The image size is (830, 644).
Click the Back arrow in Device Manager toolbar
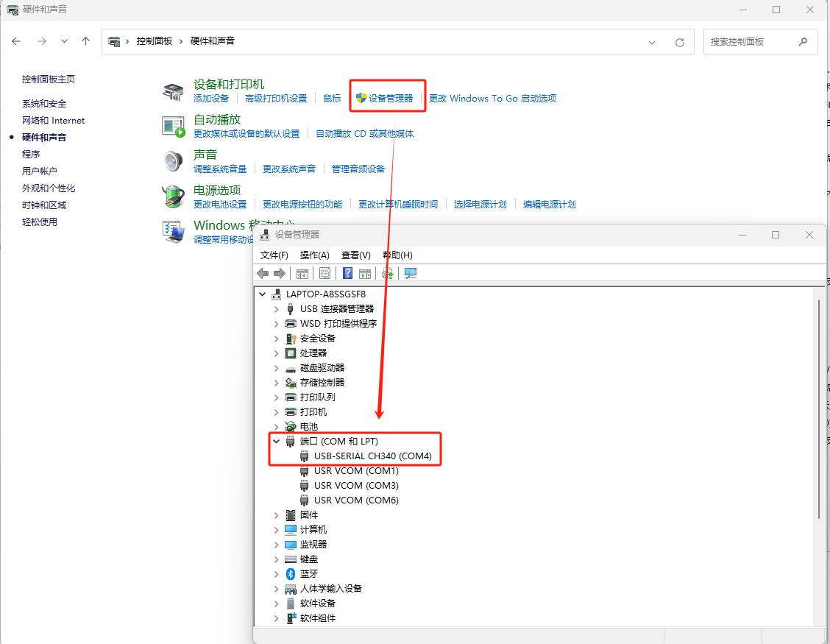[263, 273]
